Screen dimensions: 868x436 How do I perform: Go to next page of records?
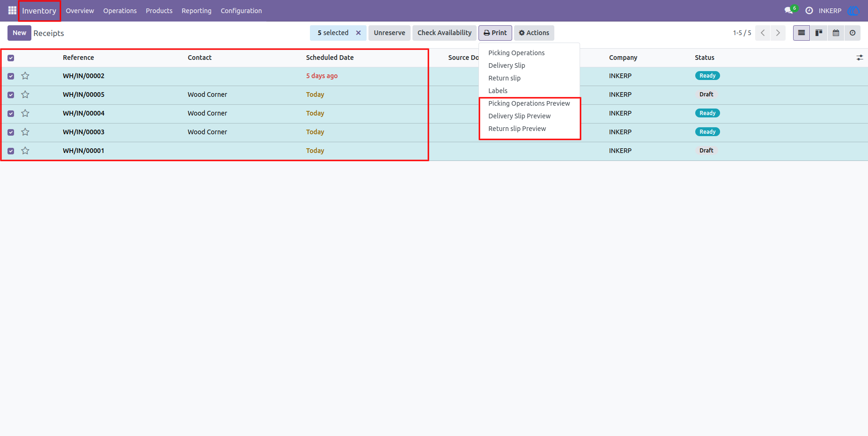click(x=778, y=33)
